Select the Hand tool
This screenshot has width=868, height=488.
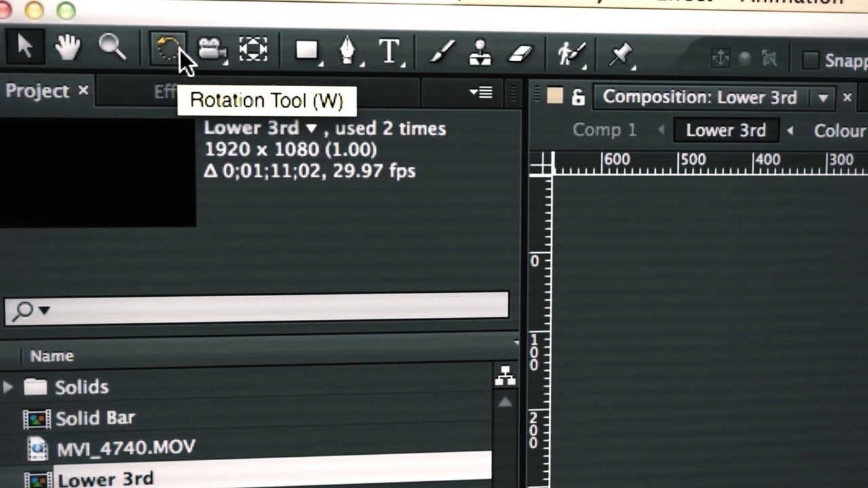coord(68,48)
